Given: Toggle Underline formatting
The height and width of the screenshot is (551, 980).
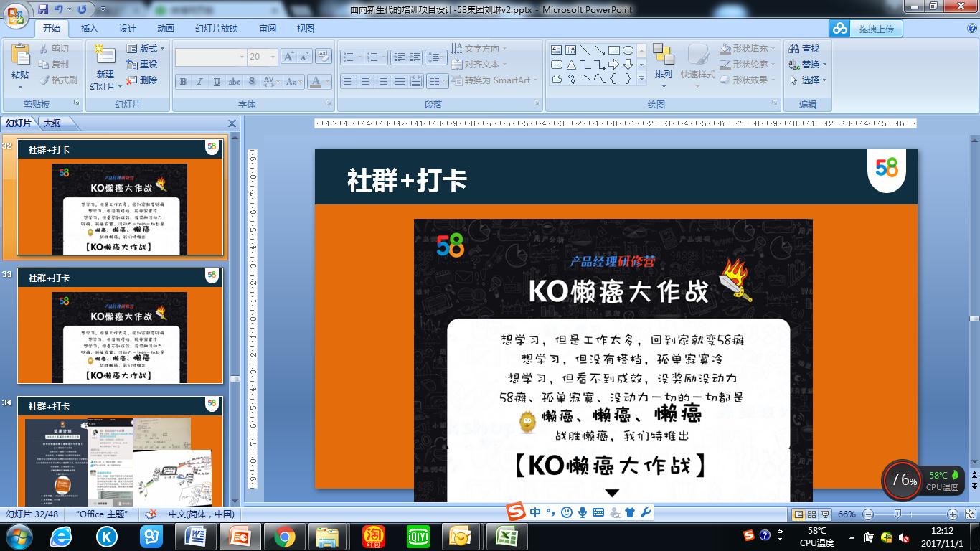Looking at the screenshot, I should click(x=217, y=82).
